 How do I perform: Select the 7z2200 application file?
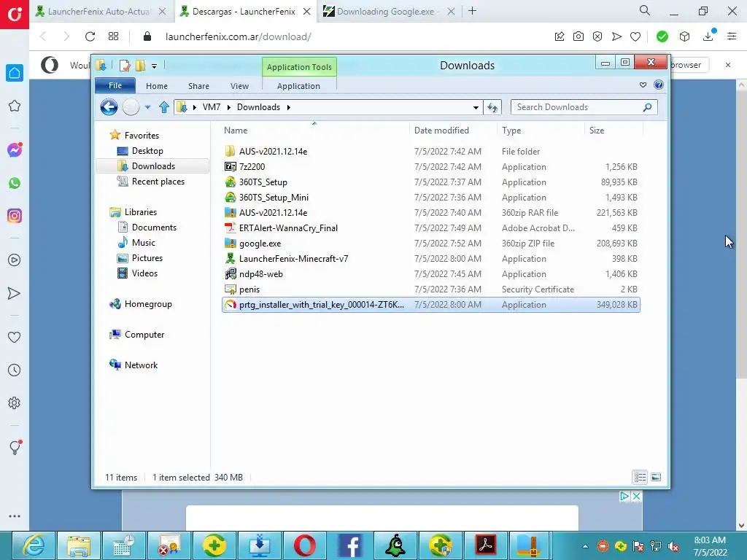click(431, 167)
